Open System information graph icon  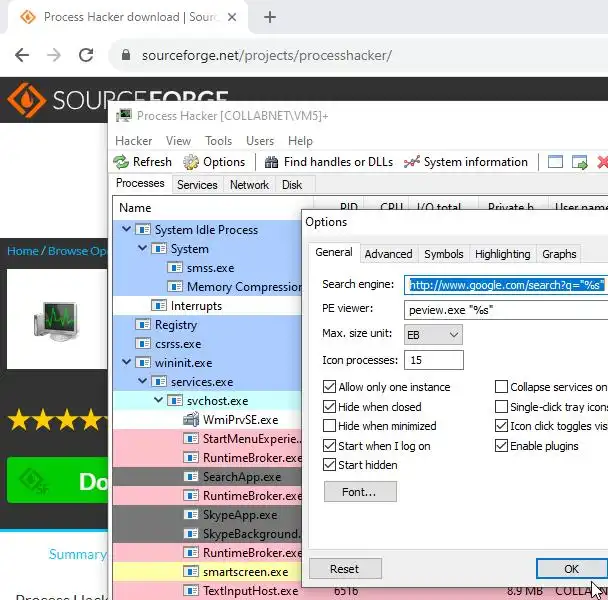tap(411, 162)
